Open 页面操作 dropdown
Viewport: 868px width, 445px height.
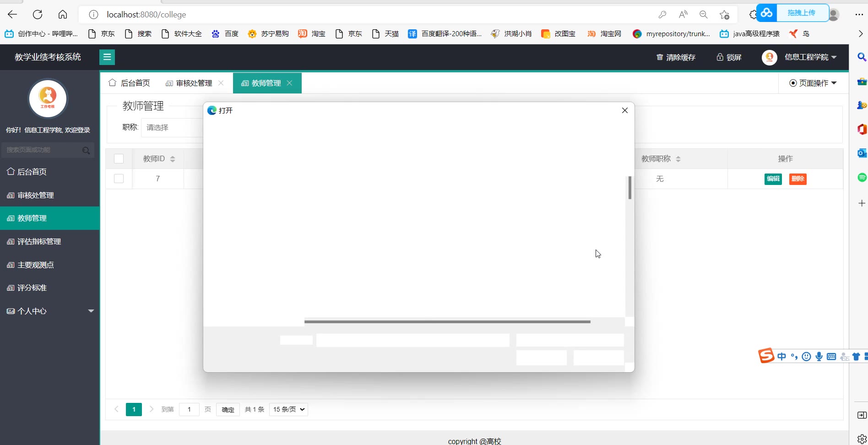click(813, 83)
